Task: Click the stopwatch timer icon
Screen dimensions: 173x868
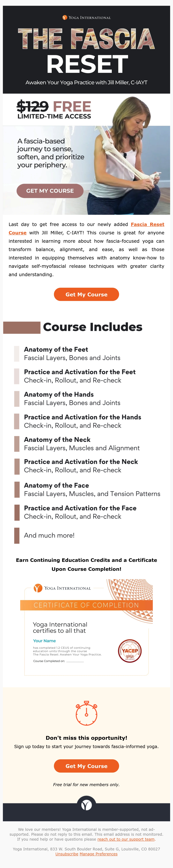Action: coord(86,713)
